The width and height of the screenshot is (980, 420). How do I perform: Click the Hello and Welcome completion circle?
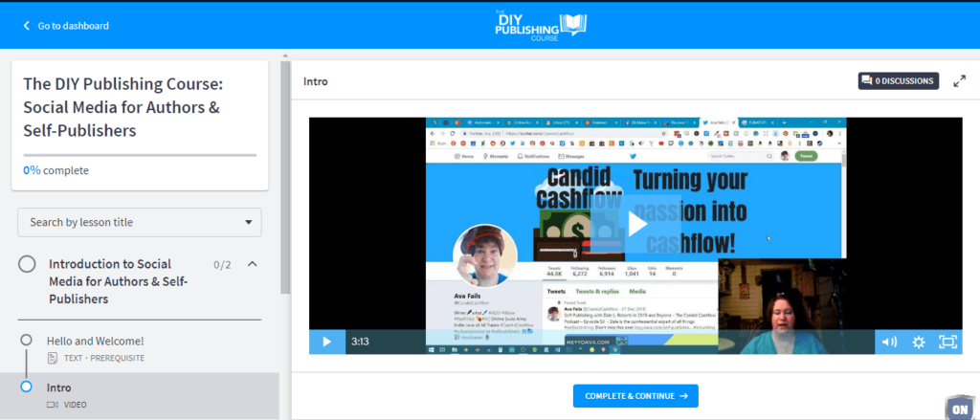tap(26, 340)
